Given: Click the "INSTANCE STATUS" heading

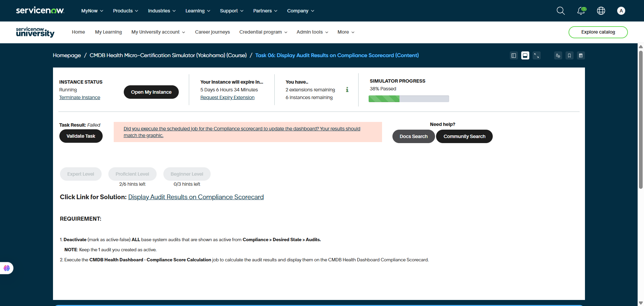Looking at the screenshot, I should [x=81, y=82].
